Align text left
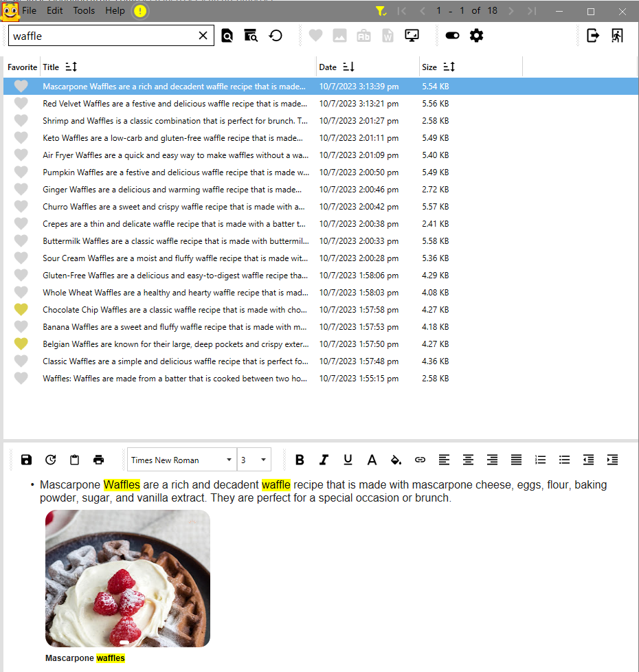This screenshot has width=639, height=672. click(444, 460)
